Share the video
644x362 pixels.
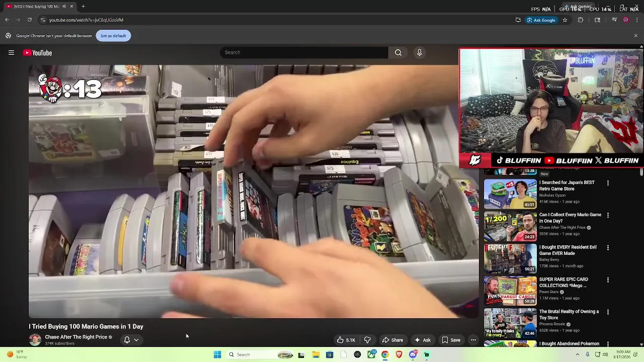pyautogui.click(x=392, y=340)
